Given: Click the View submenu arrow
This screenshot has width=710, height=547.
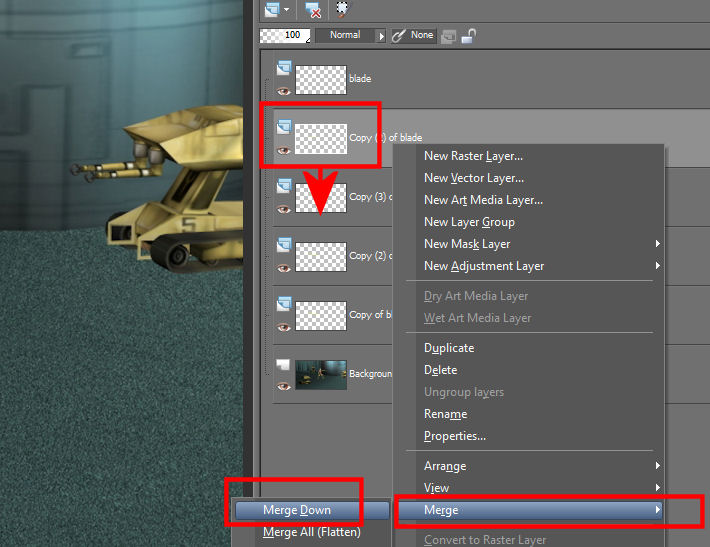Looking at the screenshot, I should pyautogui.click(x=657, y=487).
